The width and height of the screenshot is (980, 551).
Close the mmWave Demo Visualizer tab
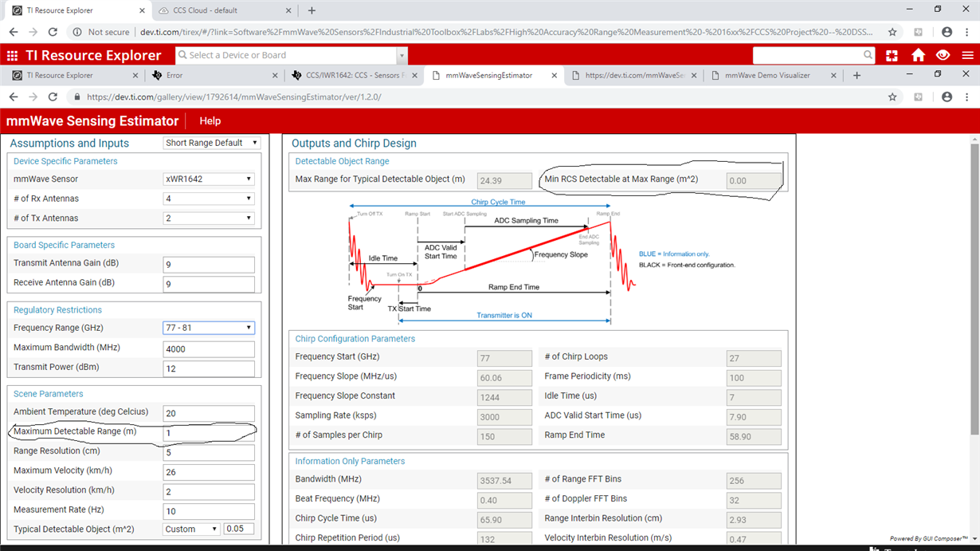834,75
